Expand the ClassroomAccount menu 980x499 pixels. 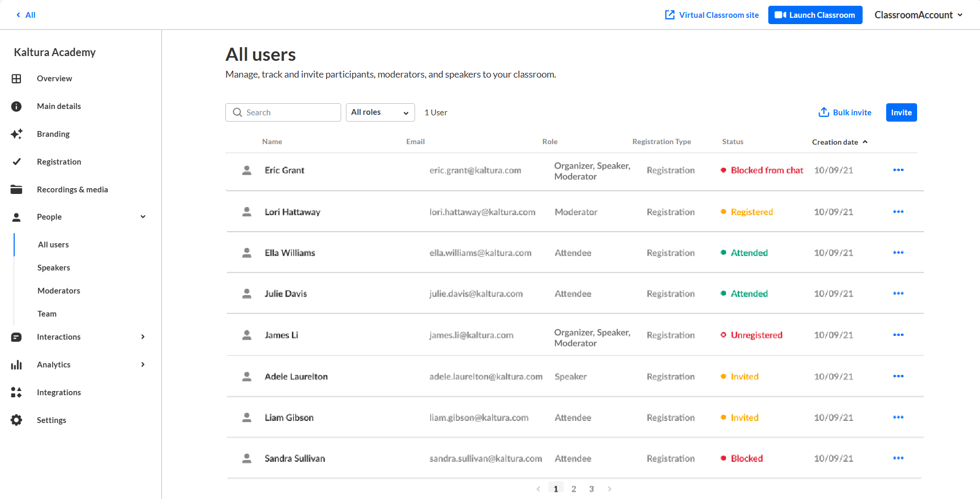point(918,15)
